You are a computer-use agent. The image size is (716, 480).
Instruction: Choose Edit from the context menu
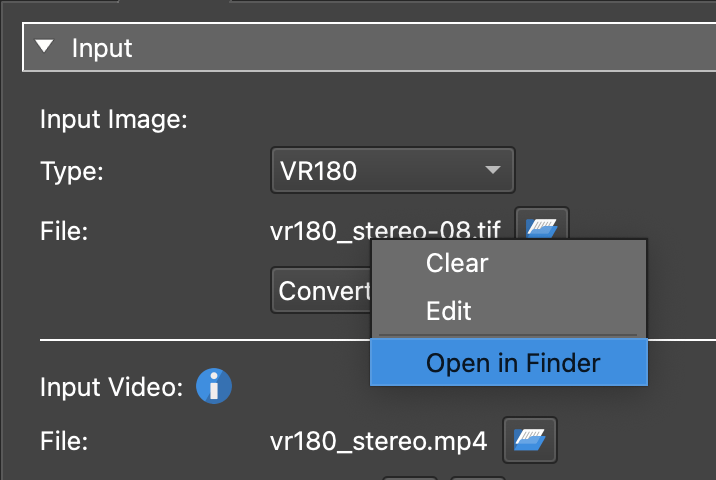[x=448, y=311]
